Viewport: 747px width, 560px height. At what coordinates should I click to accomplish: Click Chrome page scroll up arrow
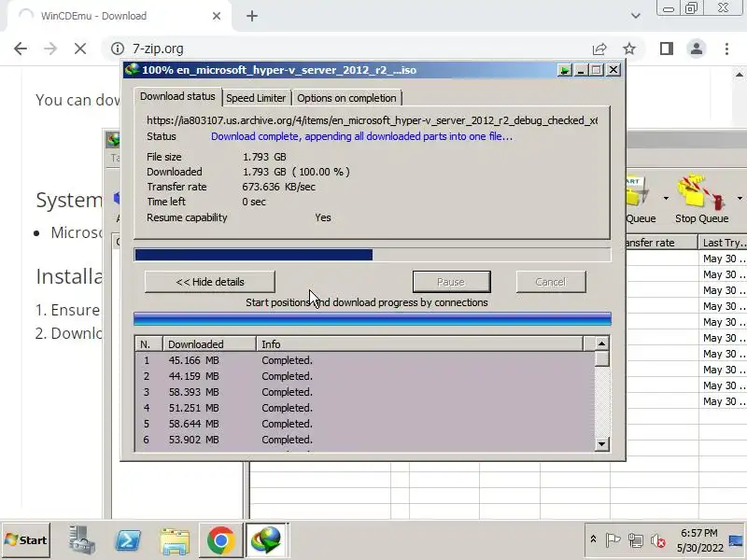coord(740,75)
